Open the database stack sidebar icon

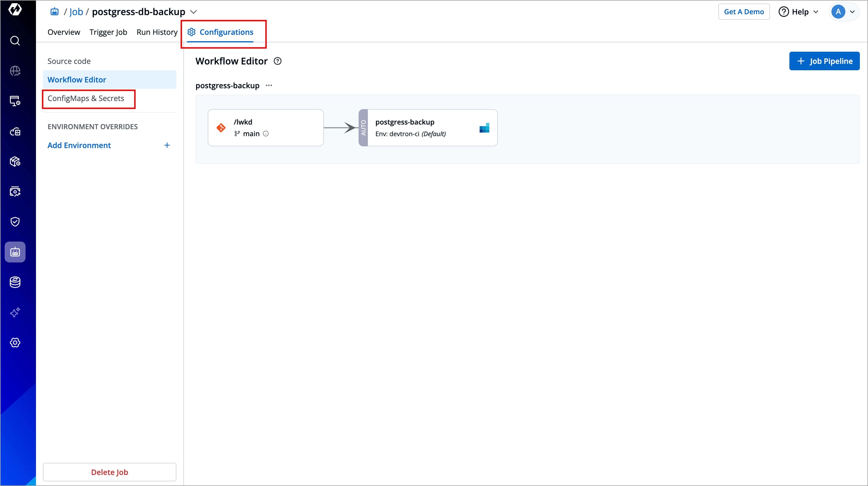tap(15, 282)
